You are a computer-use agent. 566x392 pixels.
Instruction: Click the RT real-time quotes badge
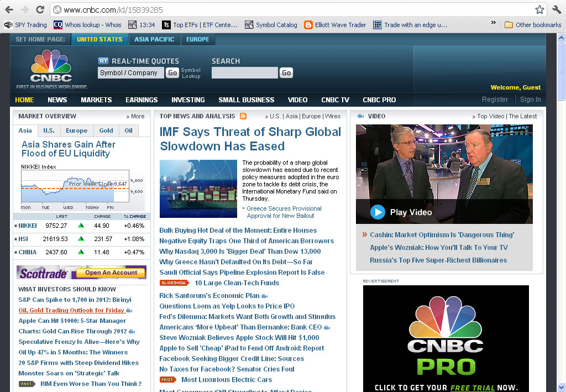pyautogui.click(x=103, y=61)
